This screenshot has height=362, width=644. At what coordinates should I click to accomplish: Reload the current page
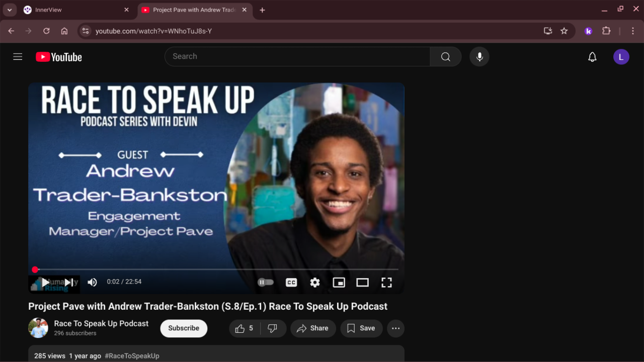pyautogui.click(x=46, y=31)
